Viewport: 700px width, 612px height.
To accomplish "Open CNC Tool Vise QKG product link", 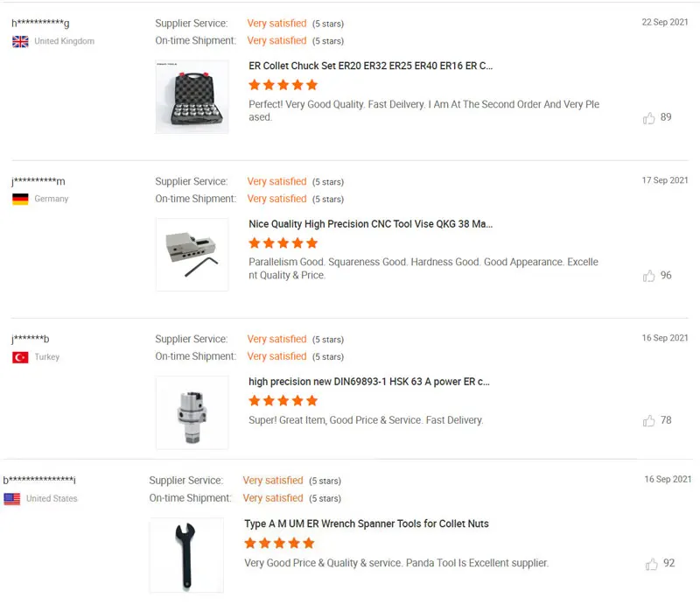I will click(370, 224).
